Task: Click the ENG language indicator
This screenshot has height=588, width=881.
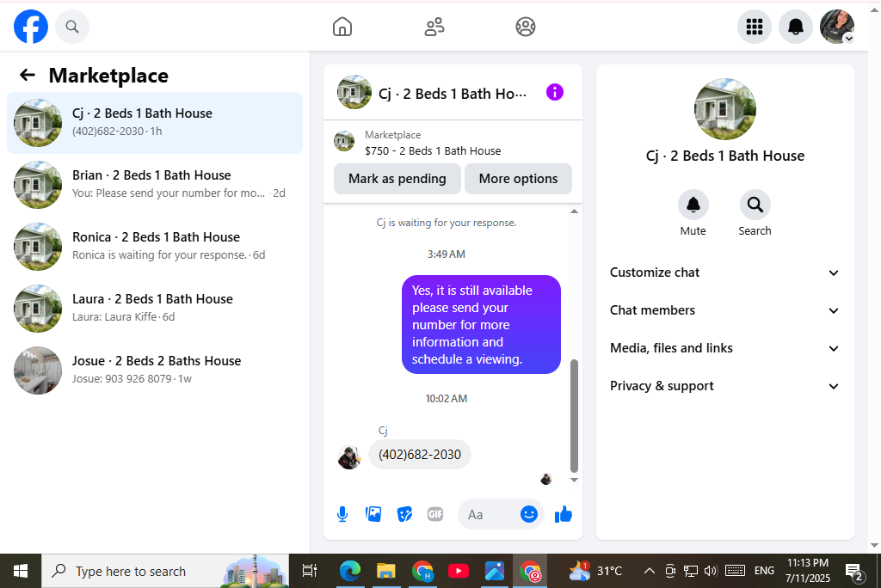Action: (x=764, y=571)
